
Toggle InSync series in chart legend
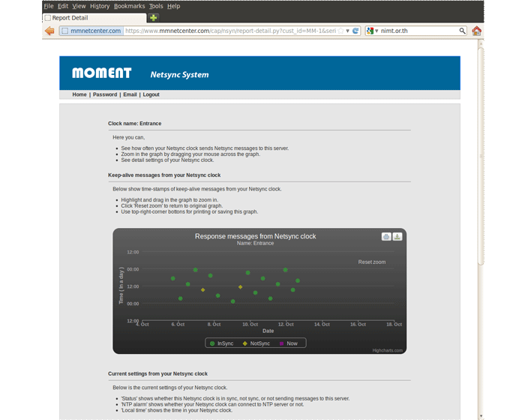pyautogui.click(x=221, y=343)
